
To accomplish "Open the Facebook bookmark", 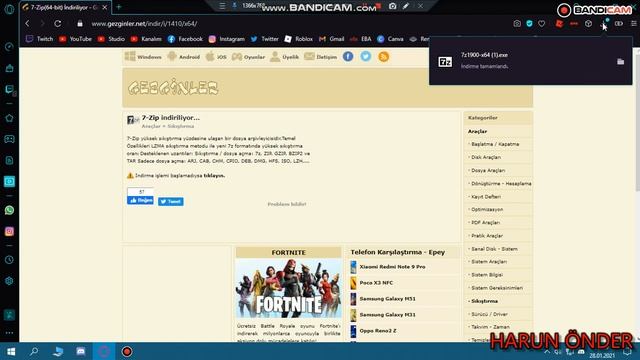I will coord(185,39).
